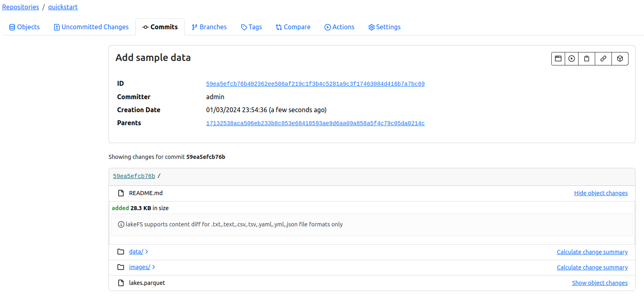Click Hide object changes for README.md
Viewport: 644px width, 302px height.
tap(601, 193)
